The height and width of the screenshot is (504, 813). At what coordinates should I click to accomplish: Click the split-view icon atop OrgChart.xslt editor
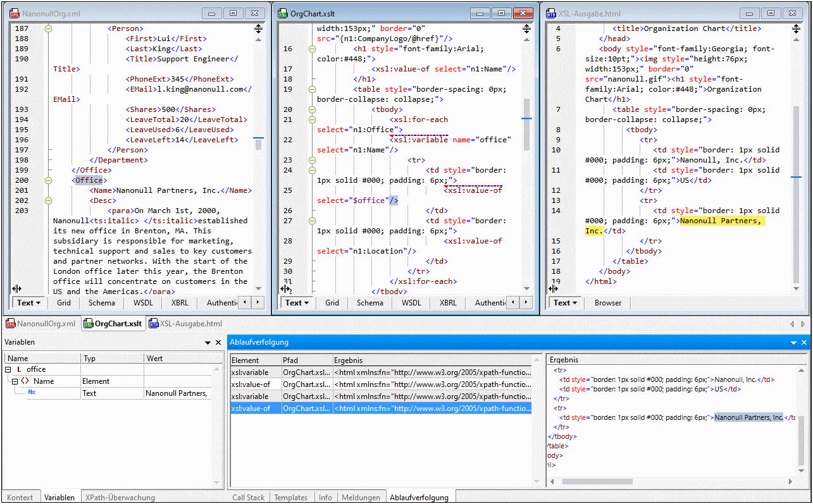click(x=527, y=28)
